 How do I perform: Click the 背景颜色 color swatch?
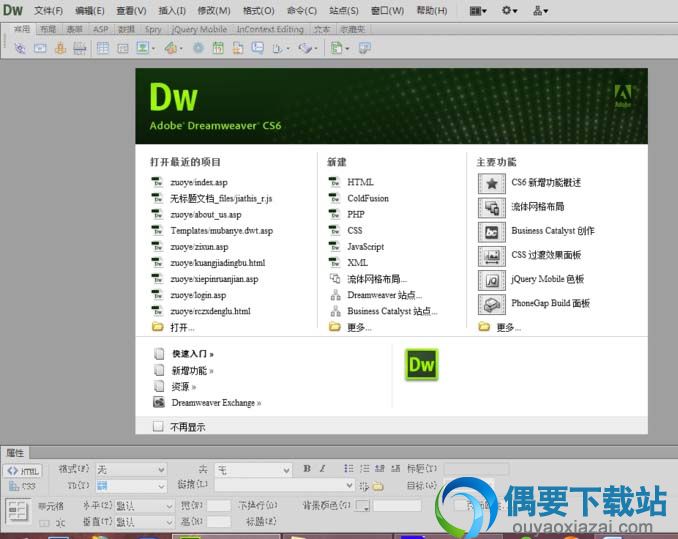pos(362,505)
